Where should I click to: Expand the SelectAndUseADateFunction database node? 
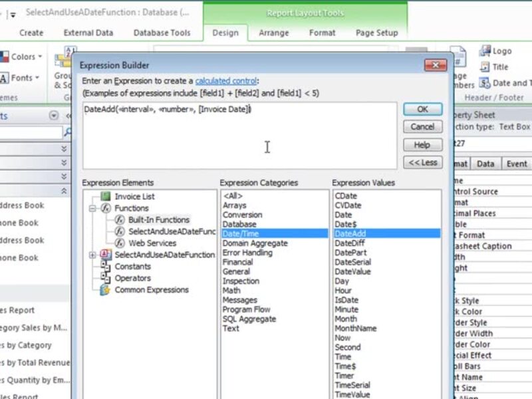point(92,255)
